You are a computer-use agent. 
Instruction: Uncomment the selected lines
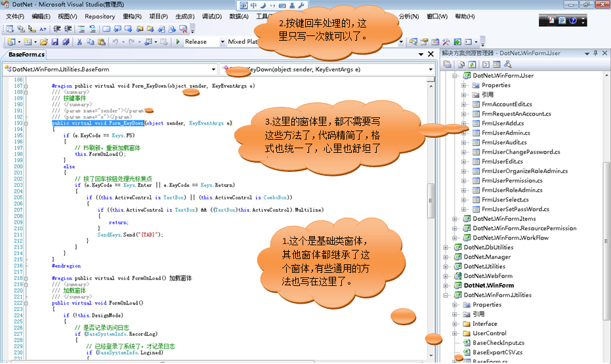(93, 28)
